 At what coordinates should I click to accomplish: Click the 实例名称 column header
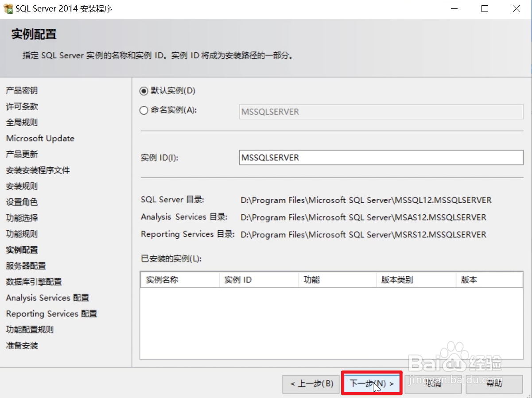[179, 279]
